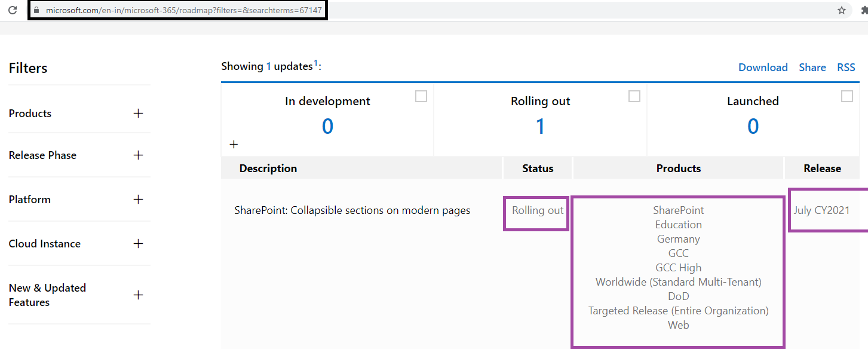Click Targeted Release (Entire Organization) tag
This screenshot has height=349, width=868.
(x=679, y=311)
